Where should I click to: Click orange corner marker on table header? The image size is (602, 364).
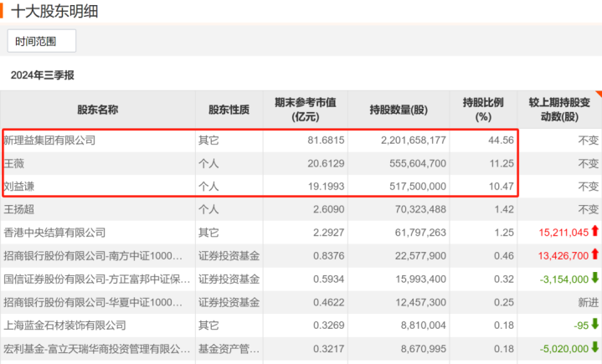pos(599,94)
